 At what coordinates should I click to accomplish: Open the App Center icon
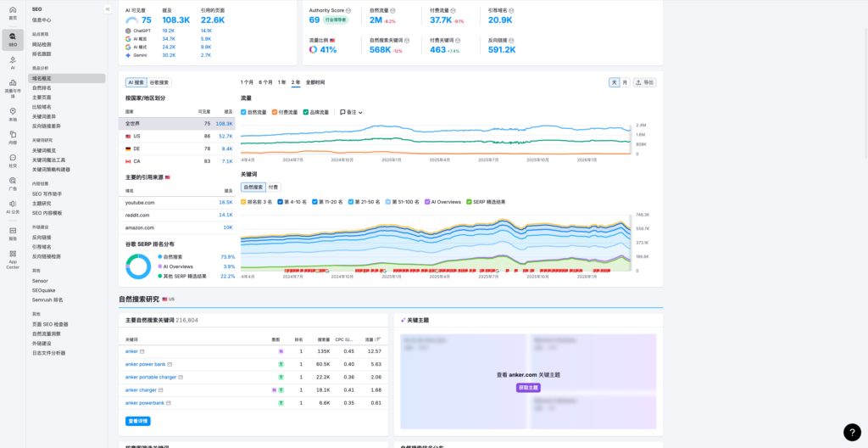(x=13, y=260)
